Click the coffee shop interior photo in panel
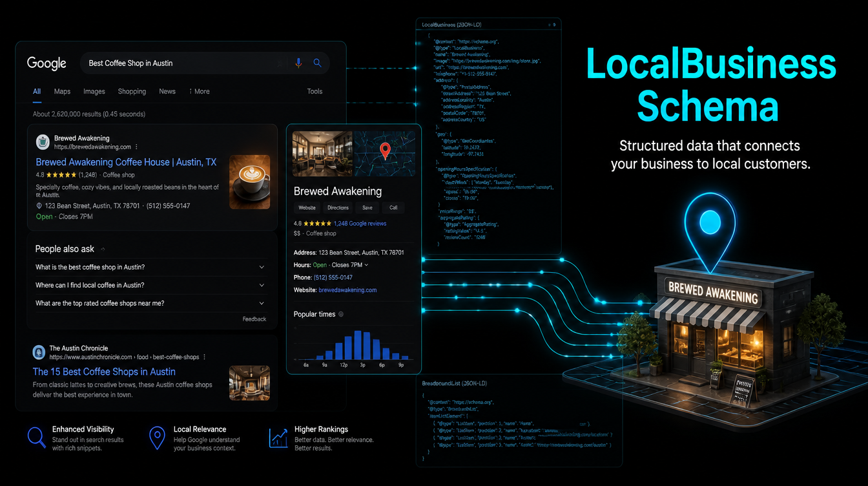 coord(322,154)
